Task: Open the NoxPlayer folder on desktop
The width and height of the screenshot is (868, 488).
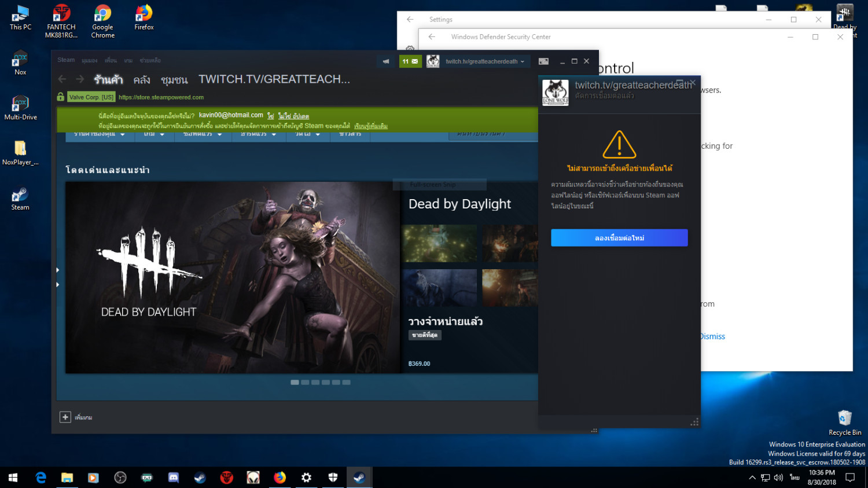Action: click(20, 152)
